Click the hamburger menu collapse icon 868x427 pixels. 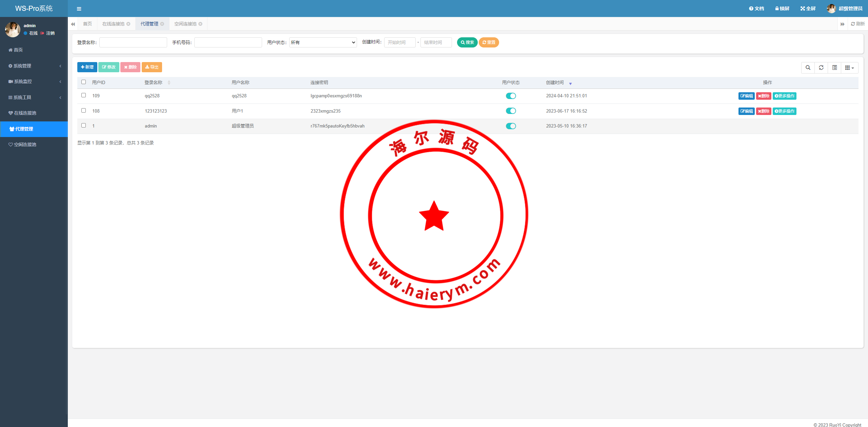[x=79, y=9]
